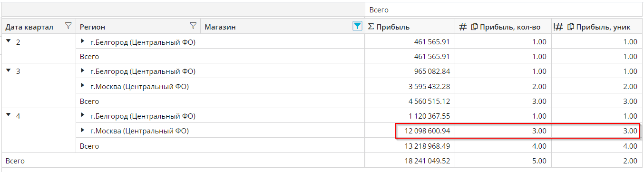644x172 pixels.
Task: Click the unique-count icon beside Прибыль, уник
Action: tap(558, 27)
